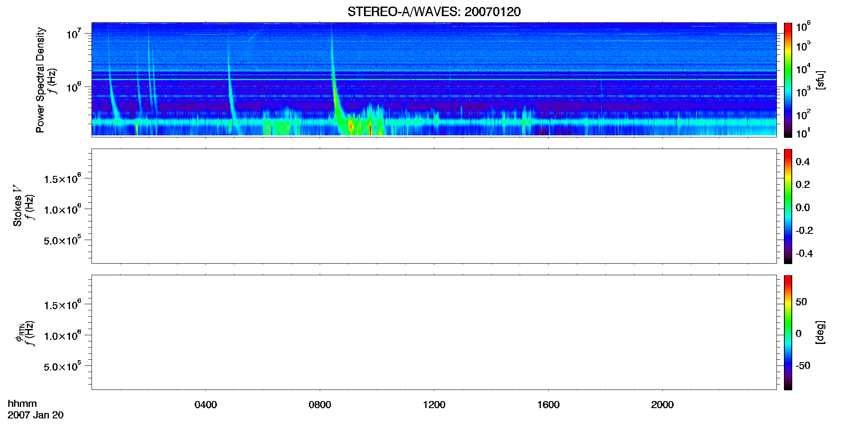This screenshot has height=447, width=868.
Task: Click the "0.0" Stokes V color bar value
Action: (803, 207)
